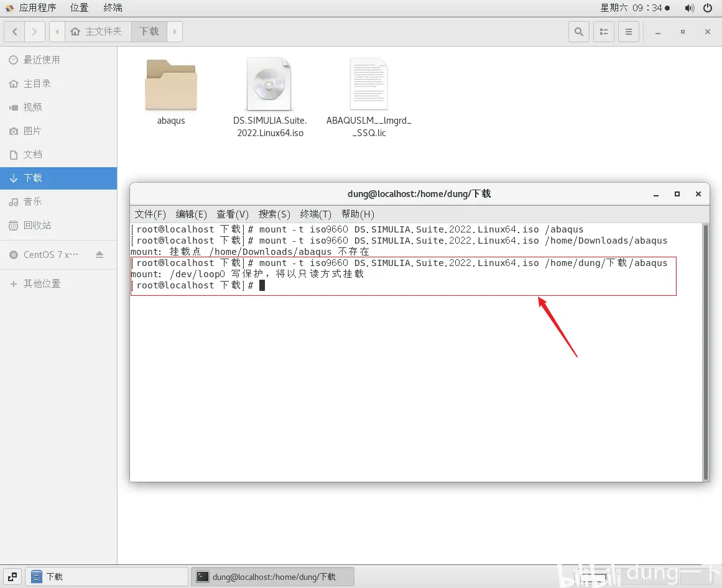Navigate to 主文件夹 in path bar
Image resolution: width=722 pixels, height=588 pixels.
(98, 32)
